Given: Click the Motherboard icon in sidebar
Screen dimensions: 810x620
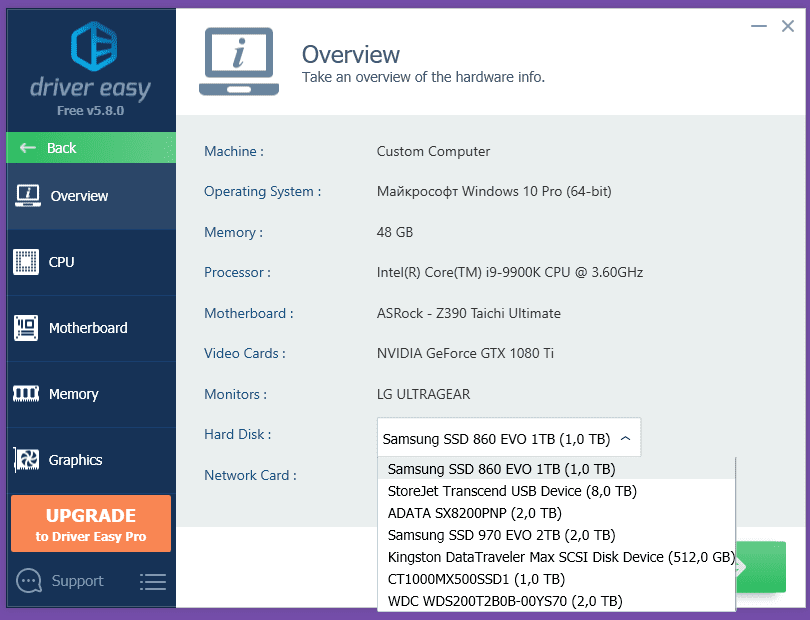Looking at the screenshot, I should click(26, 328).
